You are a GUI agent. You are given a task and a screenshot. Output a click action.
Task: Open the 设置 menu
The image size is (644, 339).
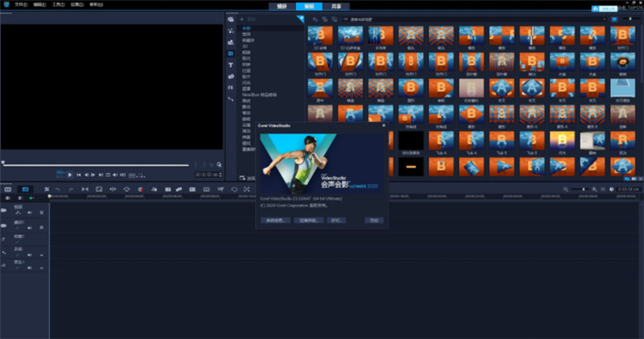click(x=76, y=5)
